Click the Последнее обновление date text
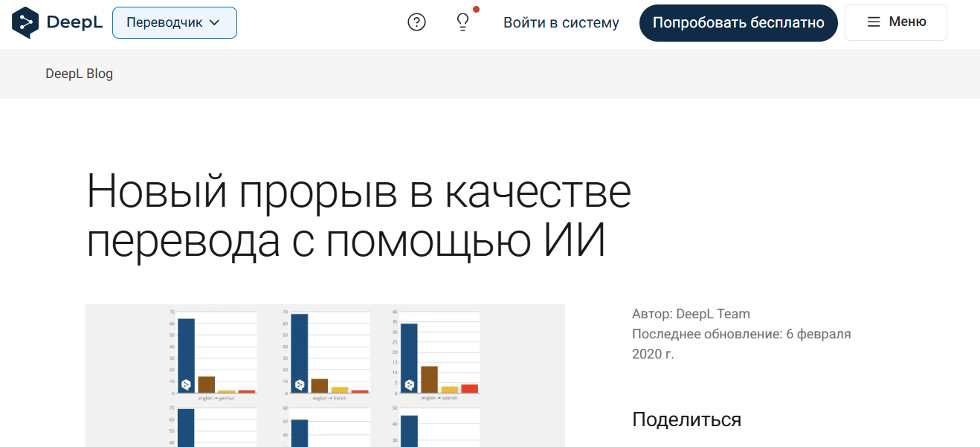 pos(741,344)
